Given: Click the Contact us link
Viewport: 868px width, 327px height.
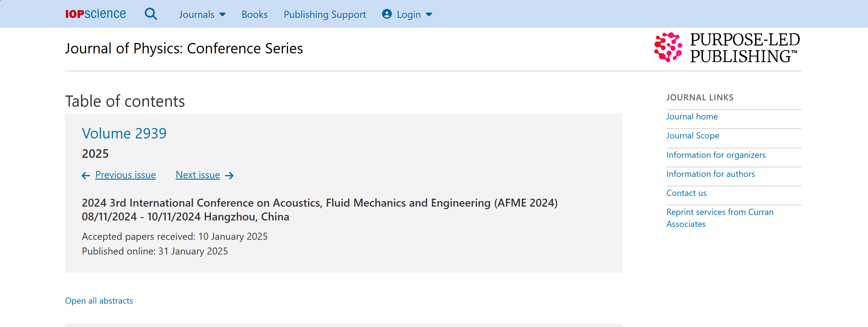Looking at the screenshot, I should coord(686,193).
